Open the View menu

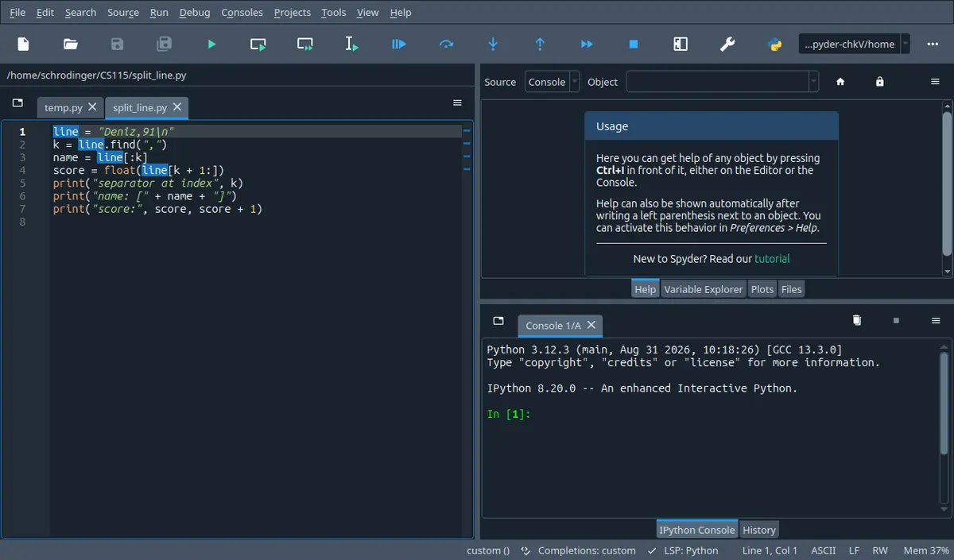click(368, 13)
